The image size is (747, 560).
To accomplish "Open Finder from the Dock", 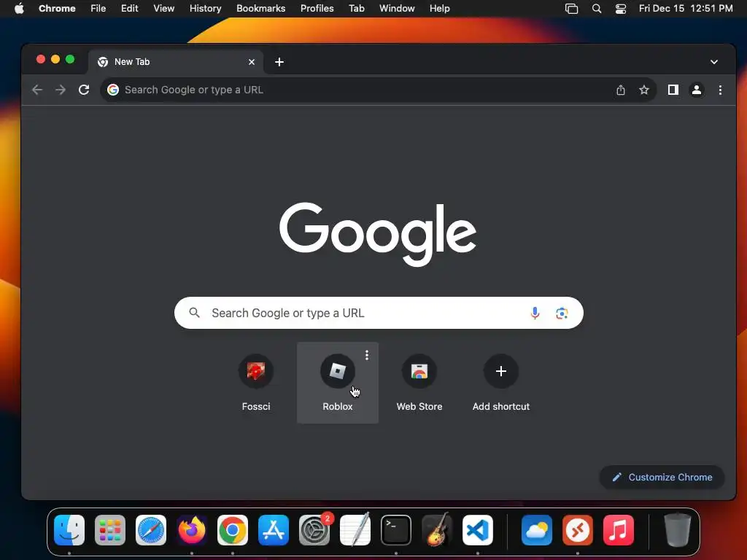I will point(69,530).
